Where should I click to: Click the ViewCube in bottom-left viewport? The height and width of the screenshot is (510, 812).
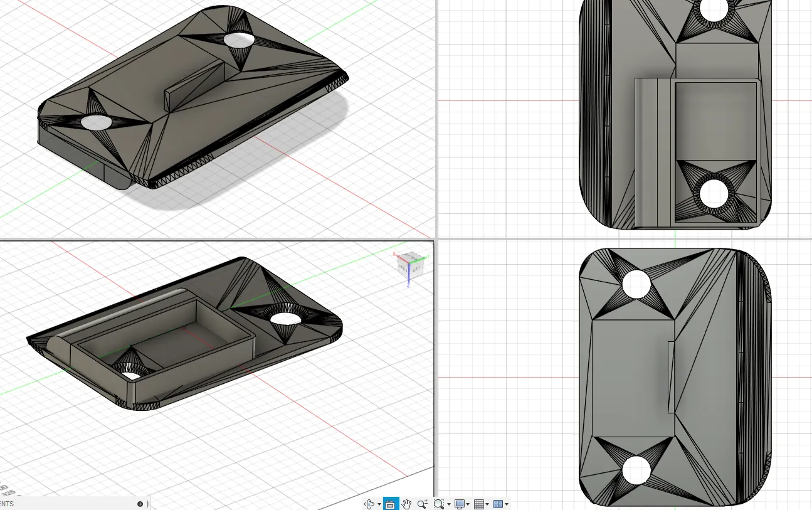pyautogui.click(x=408, y=265)
